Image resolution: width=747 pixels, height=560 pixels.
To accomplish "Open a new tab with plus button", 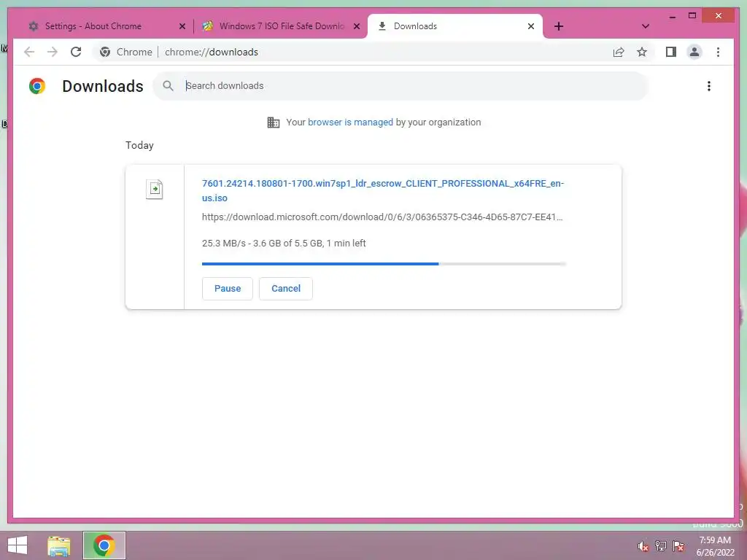I will [559, 26].
